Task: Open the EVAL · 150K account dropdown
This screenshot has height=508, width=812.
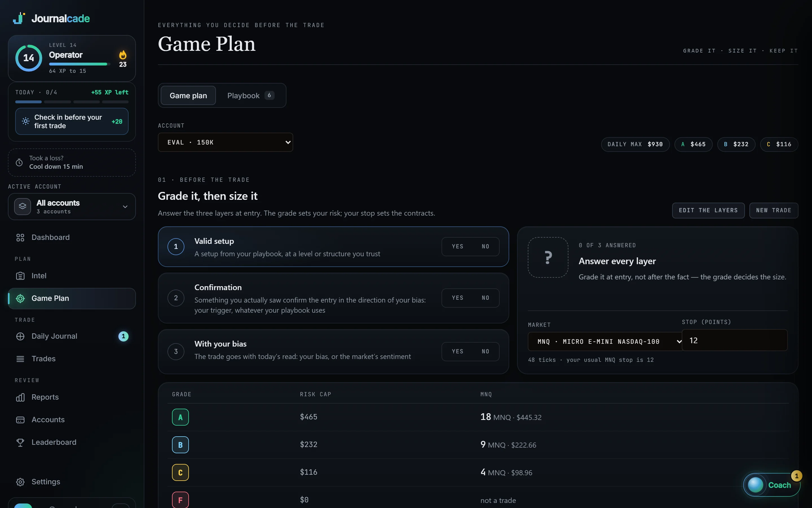Action: point(226,142)
